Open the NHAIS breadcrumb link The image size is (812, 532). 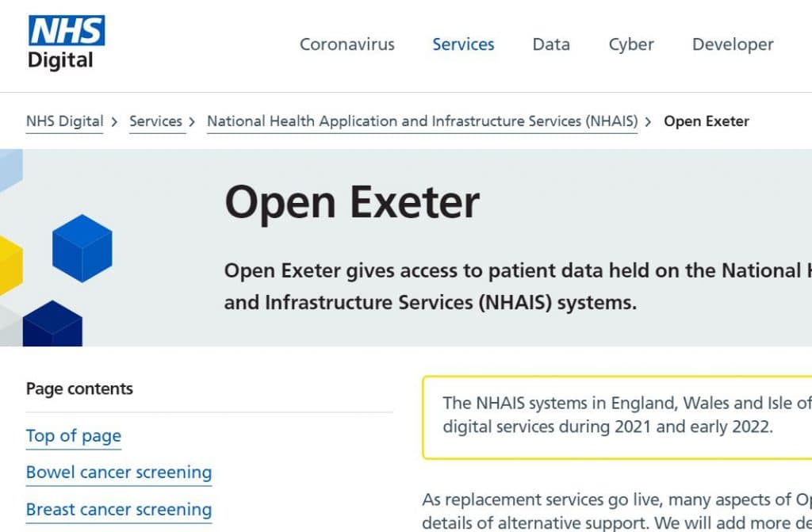pyautogui.click(x=423, y=121)
